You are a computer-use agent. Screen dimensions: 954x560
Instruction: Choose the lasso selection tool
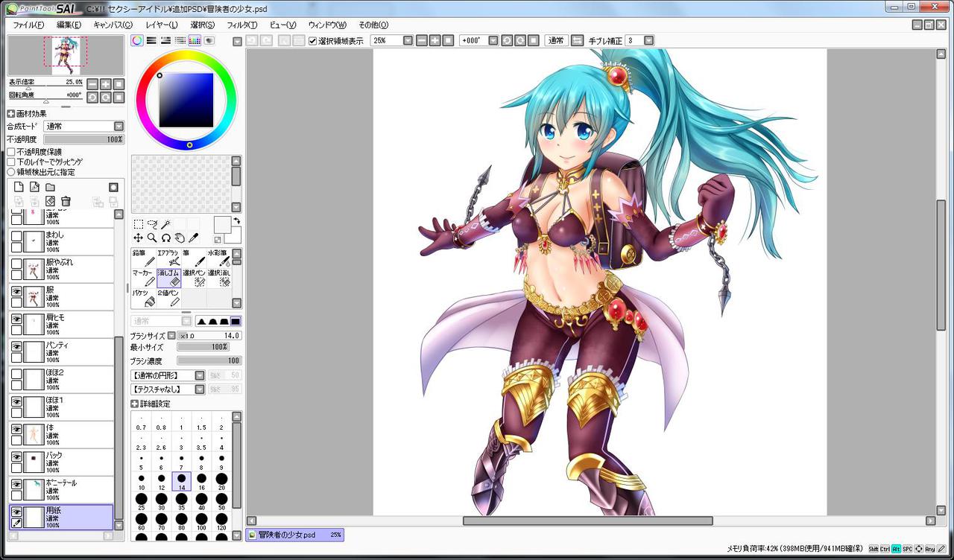(152, 224)
